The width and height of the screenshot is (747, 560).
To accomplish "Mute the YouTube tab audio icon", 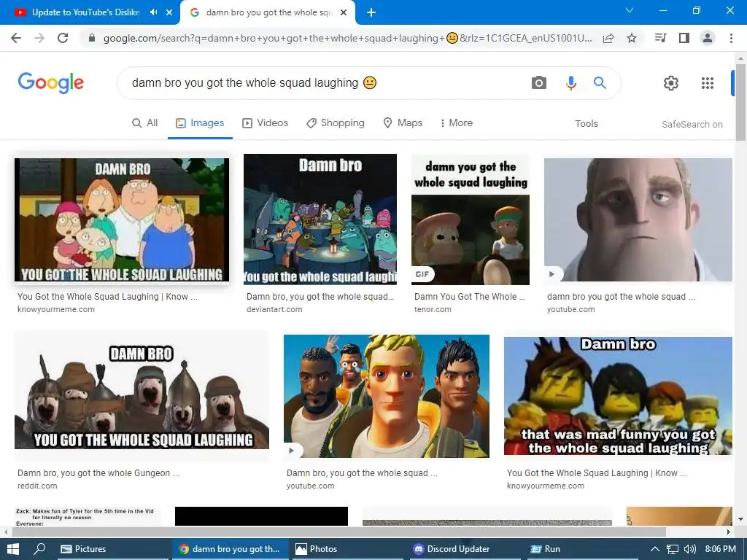I will [153, 12].
